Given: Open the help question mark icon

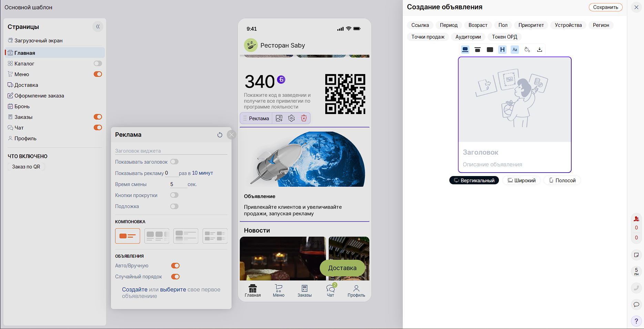Looking at the screenshot, I should click(x=636, y=321).
